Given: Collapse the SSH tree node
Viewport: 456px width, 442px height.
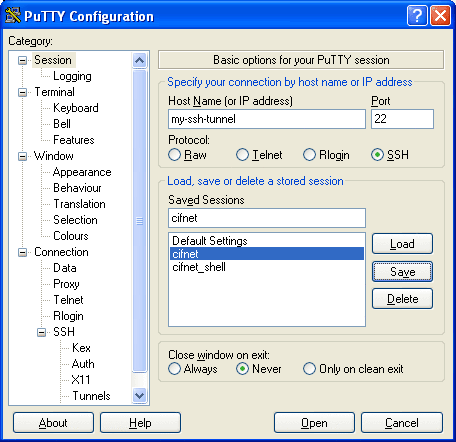Looking at the screenshot, I should tap(41, 332).
